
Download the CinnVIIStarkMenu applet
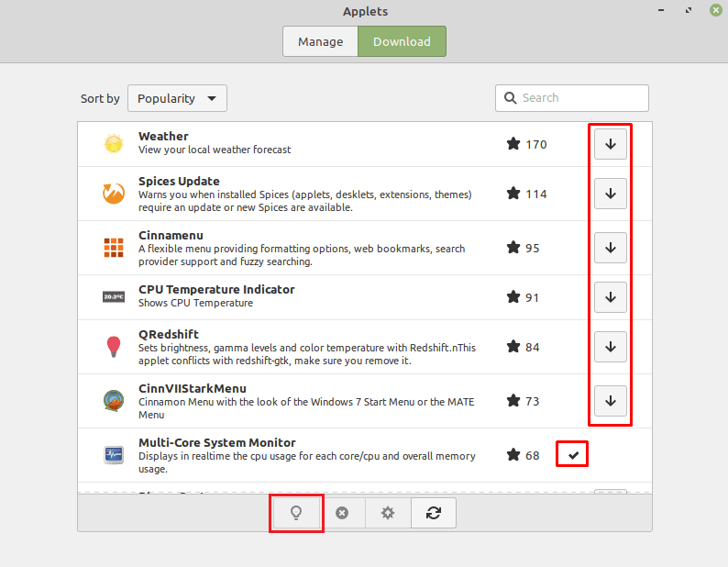tap(610, 401)
